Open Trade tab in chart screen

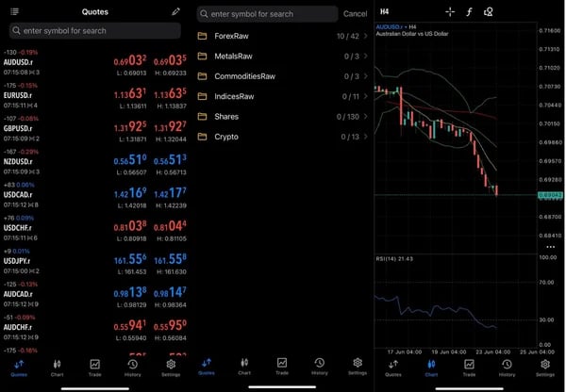(x=469, y=367)
